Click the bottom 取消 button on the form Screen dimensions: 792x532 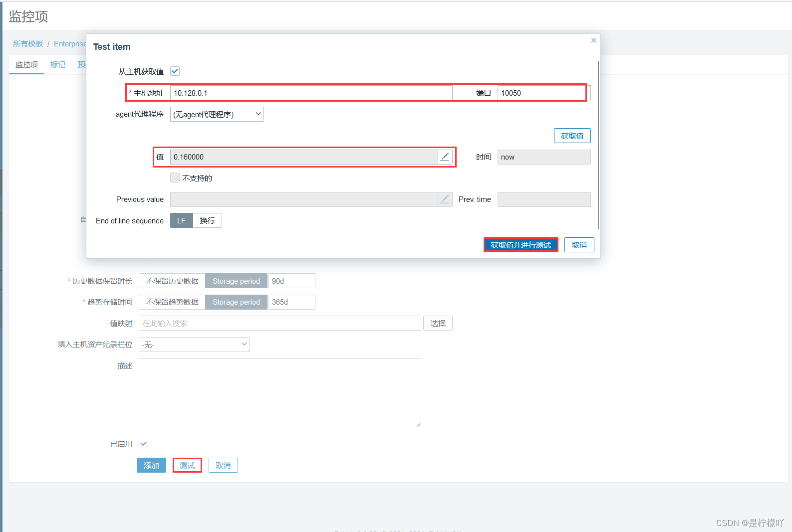223,465
